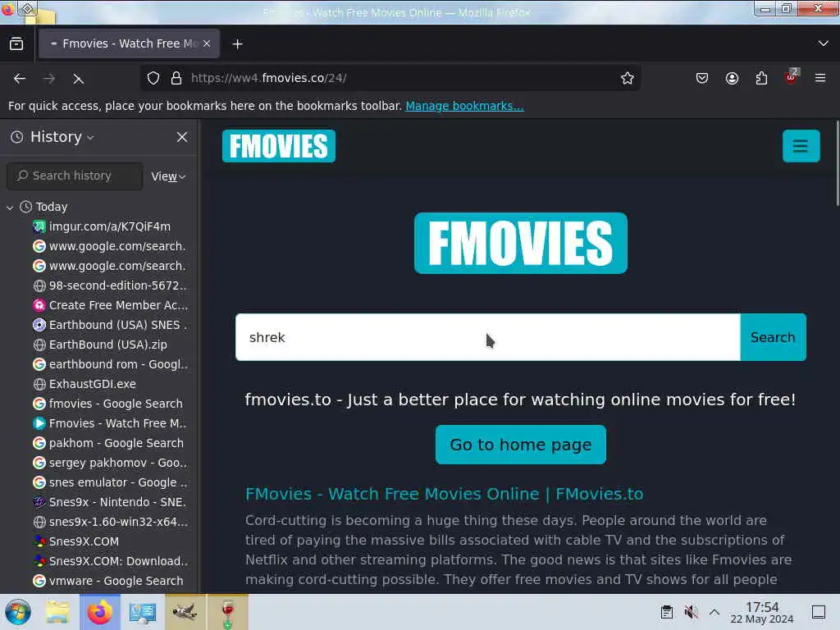
Task: Stop loading the page
Action: (x=78, y=79)
